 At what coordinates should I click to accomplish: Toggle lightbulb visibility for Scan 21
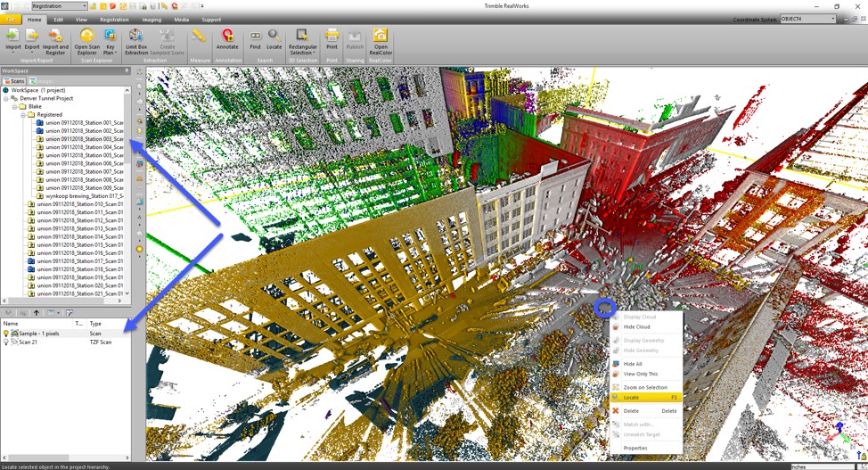(x=6, y=342)
